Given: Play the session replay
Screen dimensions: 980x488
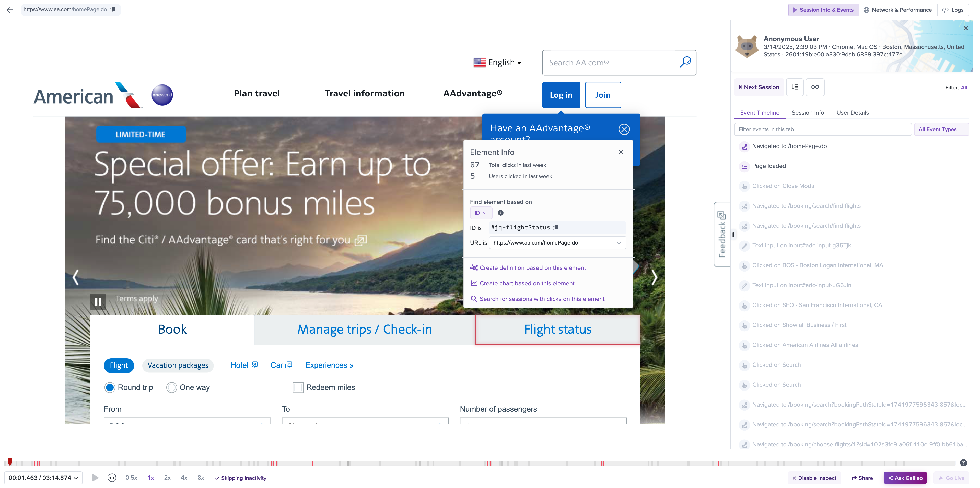Looking at the screenshot, I should [95, 478].
